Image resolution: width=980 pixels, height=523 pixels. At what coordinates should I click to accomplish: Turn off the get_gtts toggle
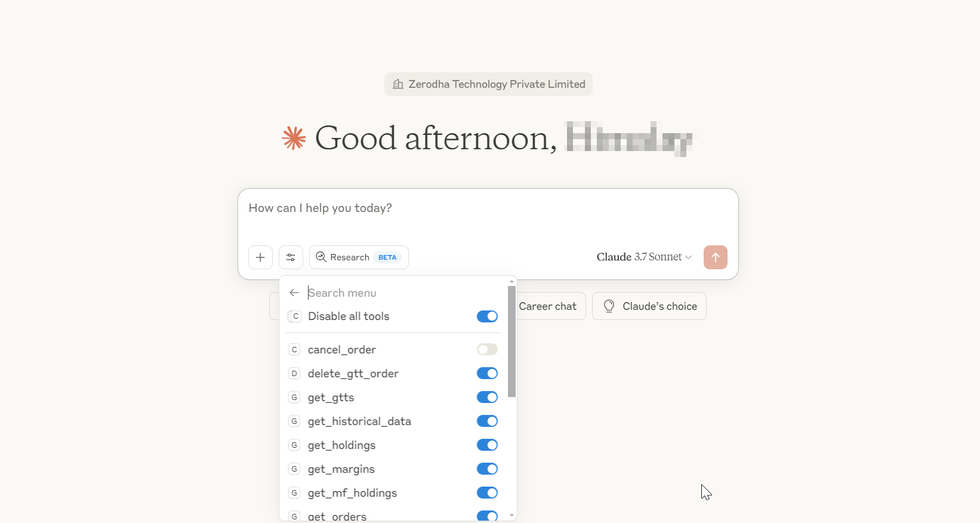coord(487,397)
